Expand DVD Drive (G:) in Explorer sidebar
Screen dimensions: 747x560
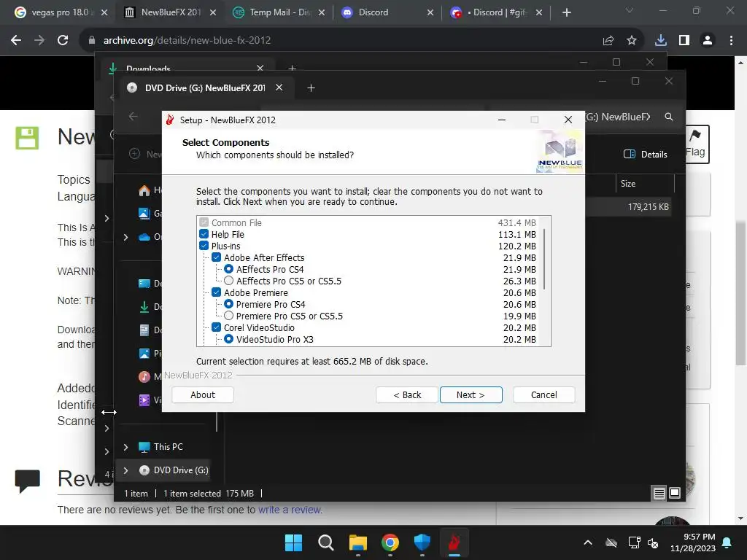[125, 470]
